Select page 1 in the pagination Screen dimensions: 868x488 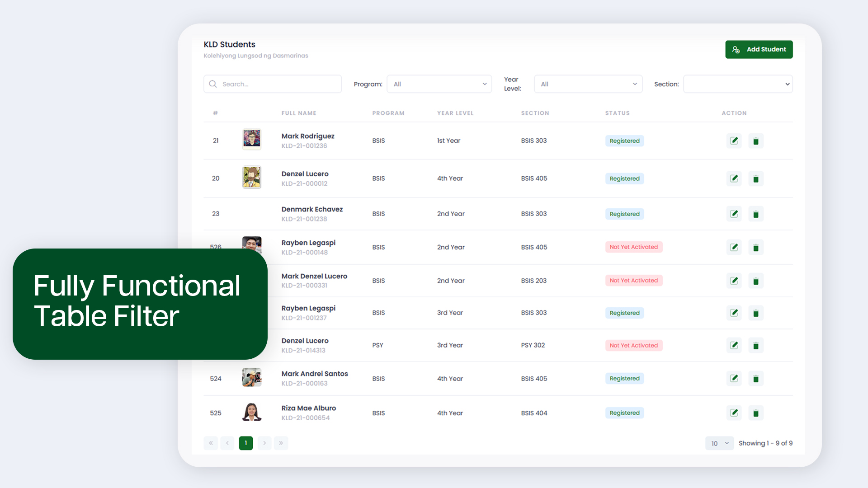click(x=246, y=443)
